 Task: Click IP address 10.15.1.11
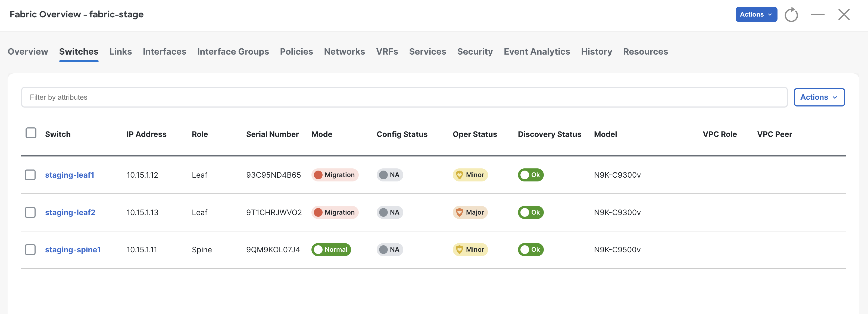pyautogui.click(x=142, y=250)
